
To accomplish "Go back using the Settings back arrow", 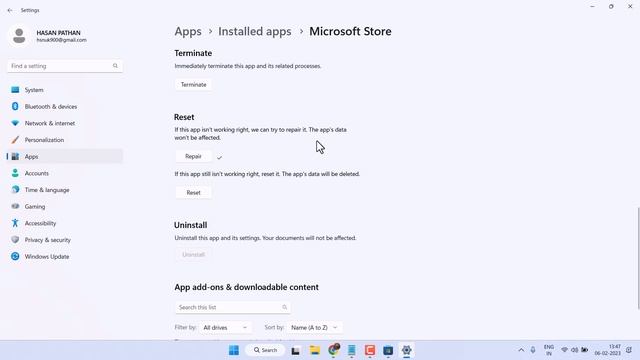I will click(x=10, y=10).
